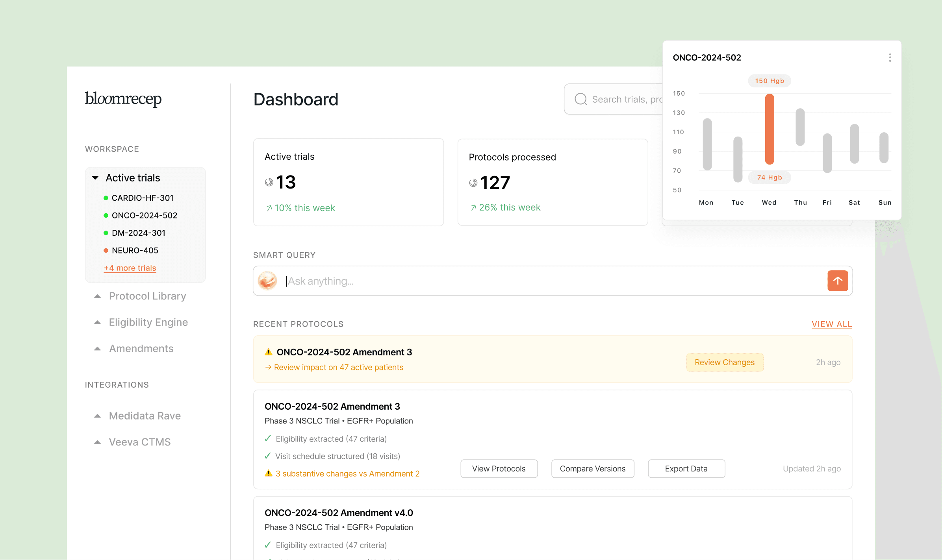Viewport: 942px width, 560px height.
Task: Open +4 more trials link
Action: [130, 268]
